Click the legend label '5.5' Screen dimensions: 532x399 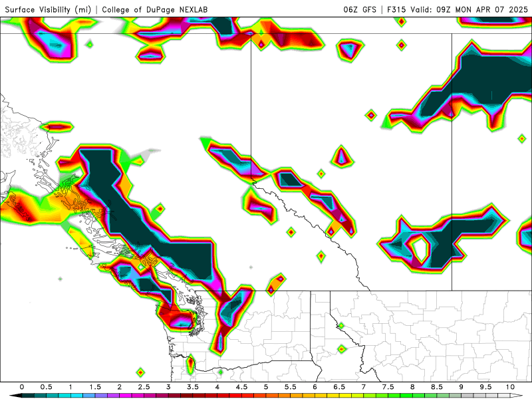point(291,387)
